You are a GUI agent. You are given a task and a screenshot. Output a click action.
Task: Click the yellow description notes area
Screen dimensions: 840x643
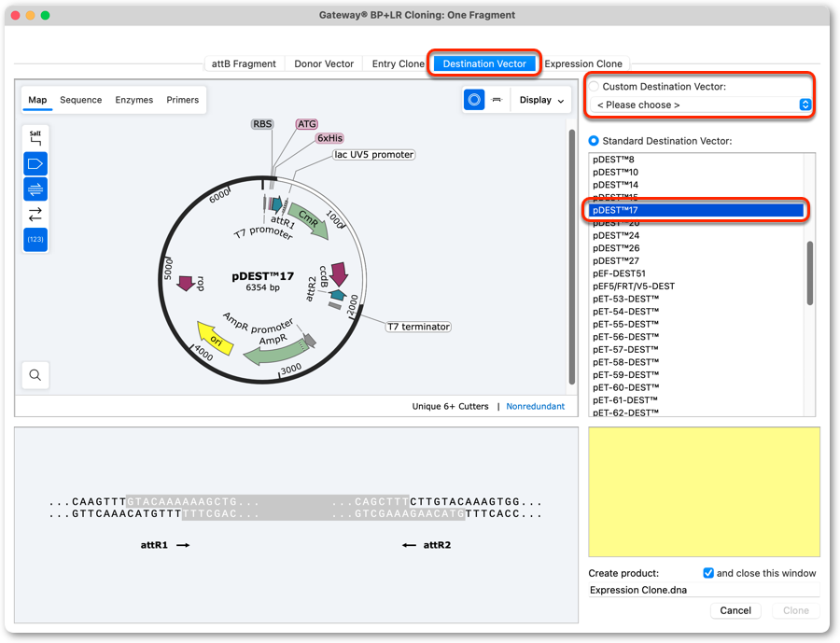pyautogui.click(x=704, y=492)
